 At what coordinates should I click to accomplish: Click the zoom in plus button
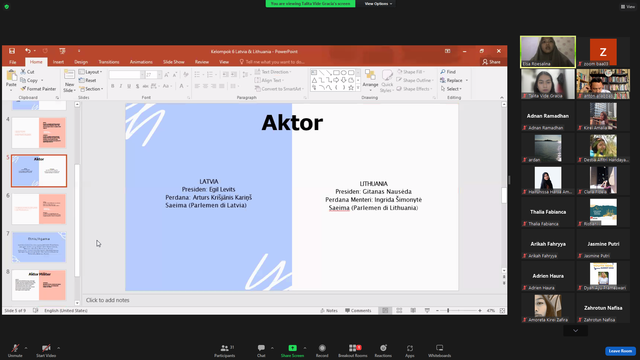tap(480, 311)
